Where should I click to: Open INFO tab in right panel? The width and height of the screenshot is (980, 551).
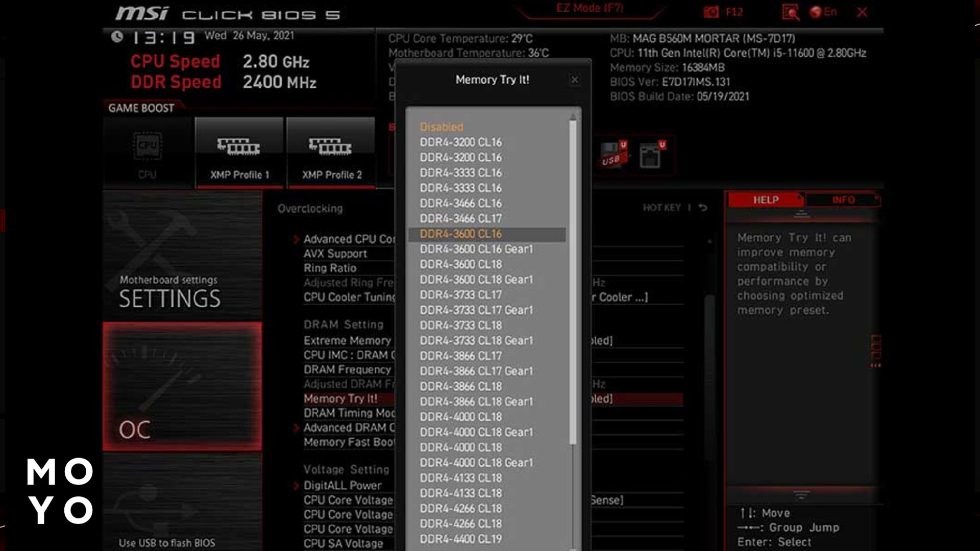pyautogui.click(x=843, y=200)
